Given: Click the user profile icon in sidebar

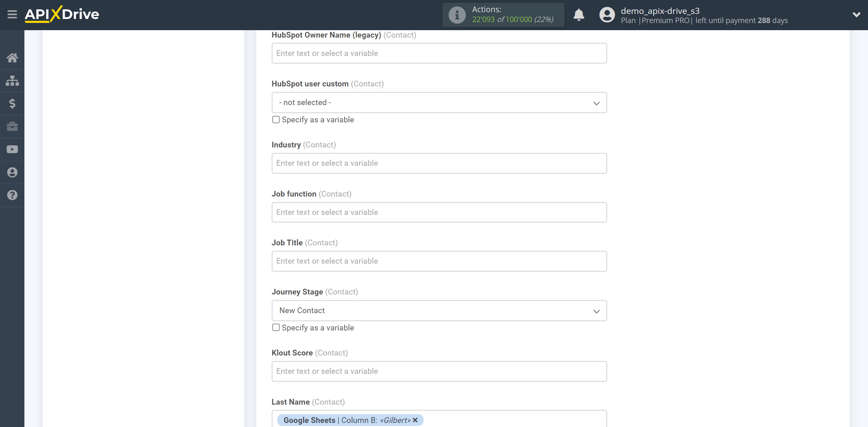Looking at the screenshot, I should (x=12, y=172).
